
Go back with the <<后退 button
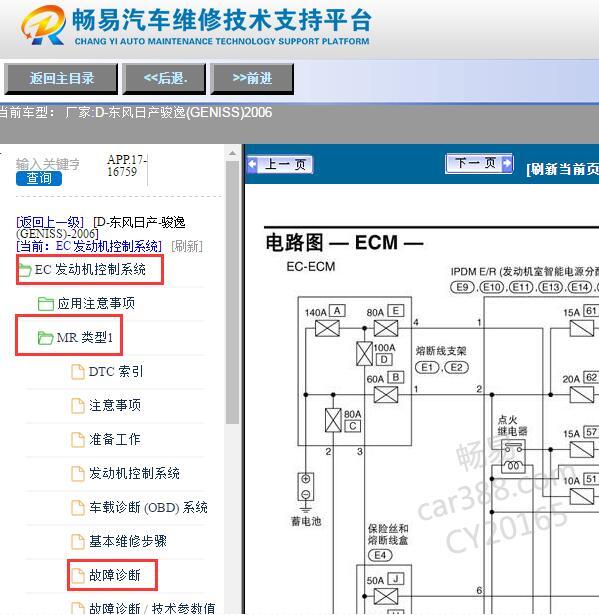click(x=164, y=78)
